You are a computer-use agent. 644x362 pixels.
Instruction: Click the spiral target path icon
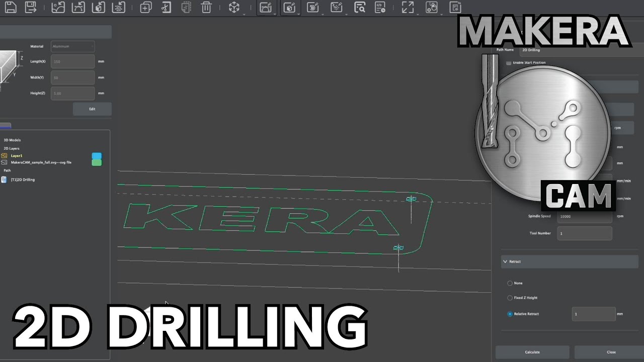[x=312, y=7]
